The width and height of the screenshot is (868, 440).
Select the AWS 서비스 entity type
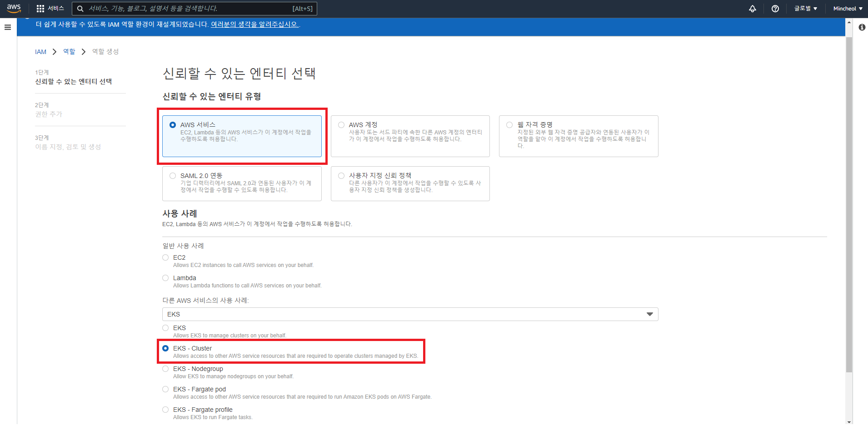(x=242, y=136)
